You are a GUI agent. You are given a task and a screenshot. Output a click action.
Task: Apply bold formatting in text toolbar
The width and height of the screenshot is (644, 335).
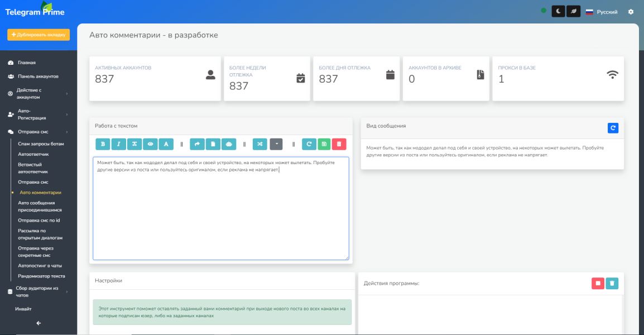tap(103, 144)
